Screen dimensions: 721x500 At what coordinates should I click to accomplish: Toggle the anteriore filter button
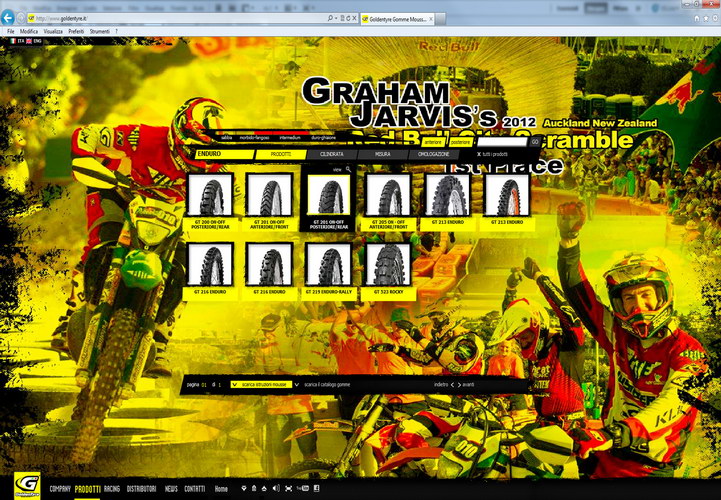[432, 143]
